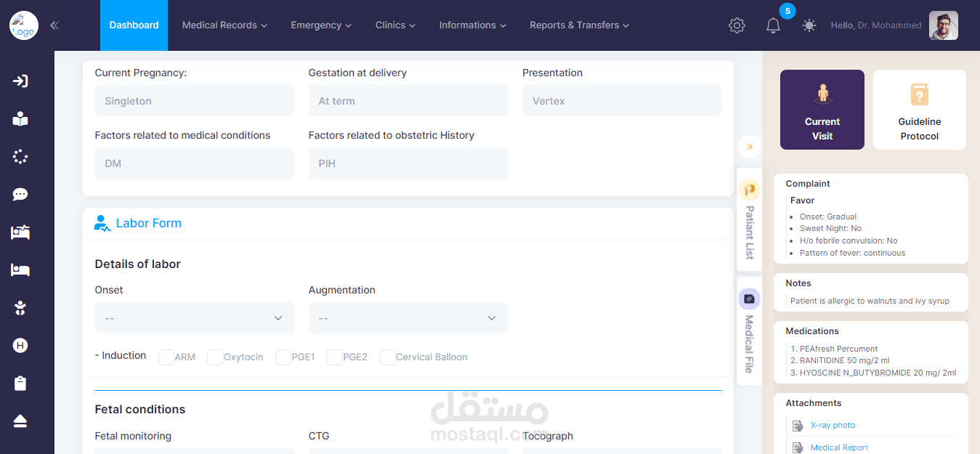
Task: Expand the Informations menu
Action: 472,25
